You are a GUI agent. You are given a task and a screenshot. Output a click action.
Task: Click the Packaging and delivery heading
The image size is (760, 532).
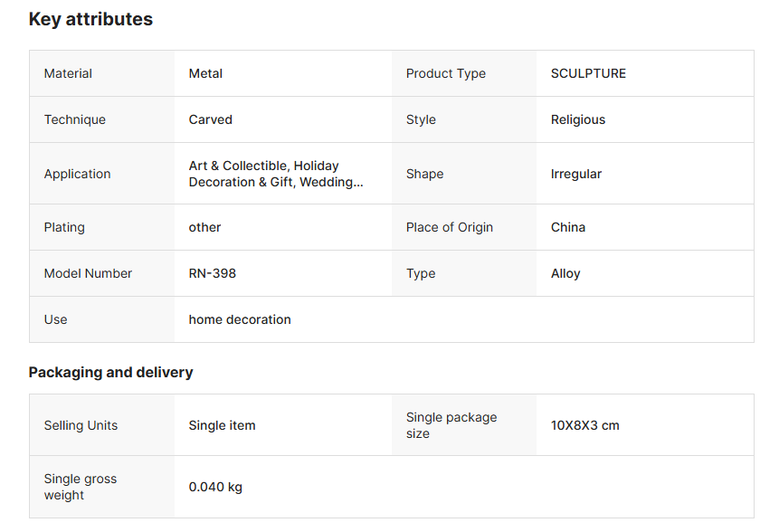pyautogui.click(x=110, y=372)
